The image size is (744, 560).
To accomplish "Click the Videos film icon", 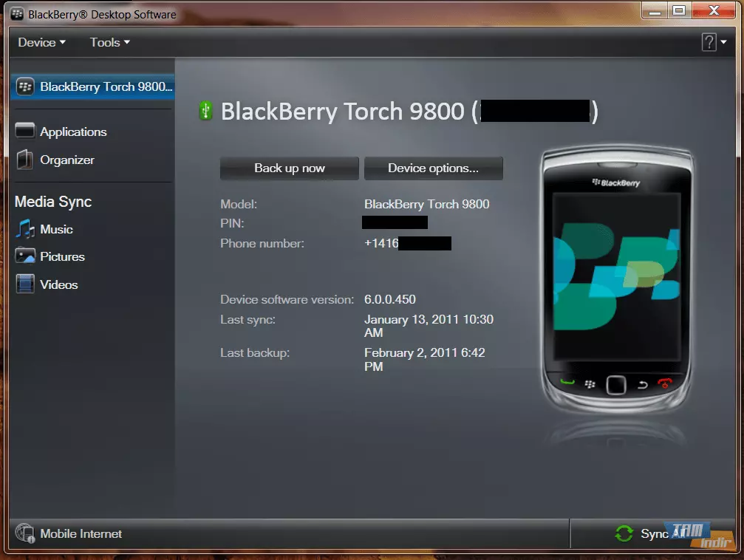I will click(24, 284).
